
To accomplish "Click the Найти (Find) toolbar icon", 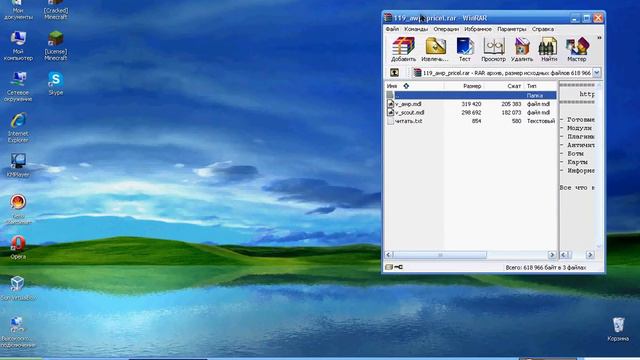I will (x=549, y=49).
